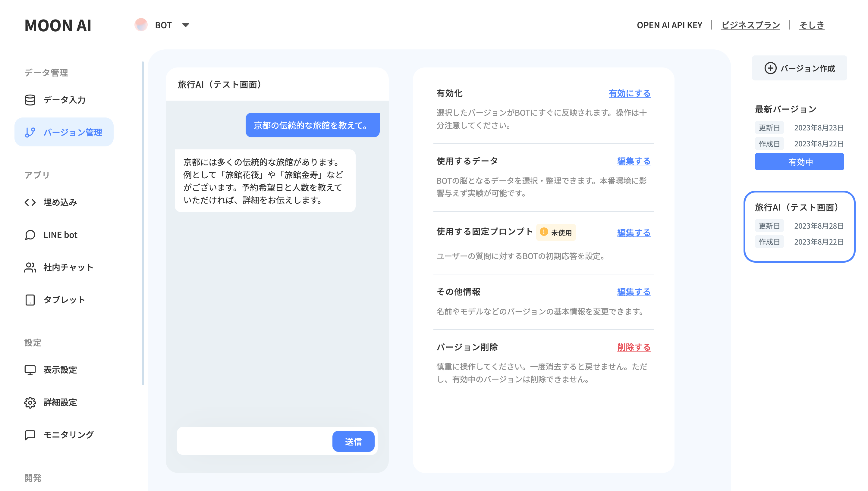
Task: Click the データ入力 database icon
Action: [30, 100]
